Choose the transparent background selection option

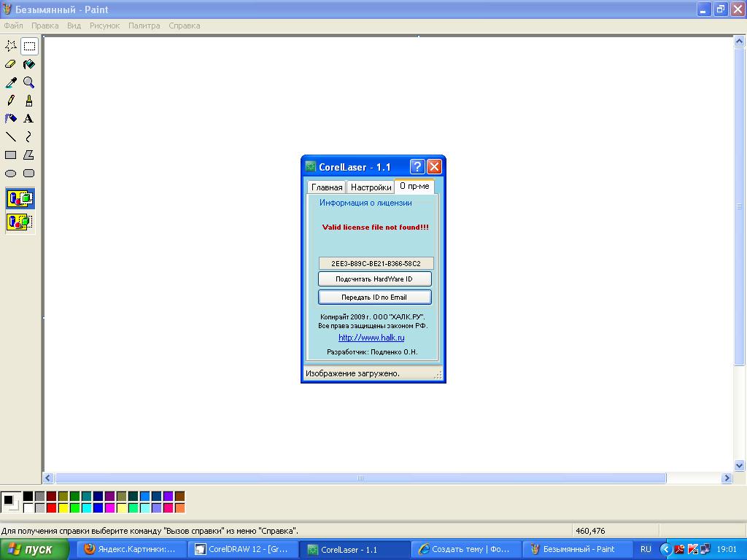20,222
